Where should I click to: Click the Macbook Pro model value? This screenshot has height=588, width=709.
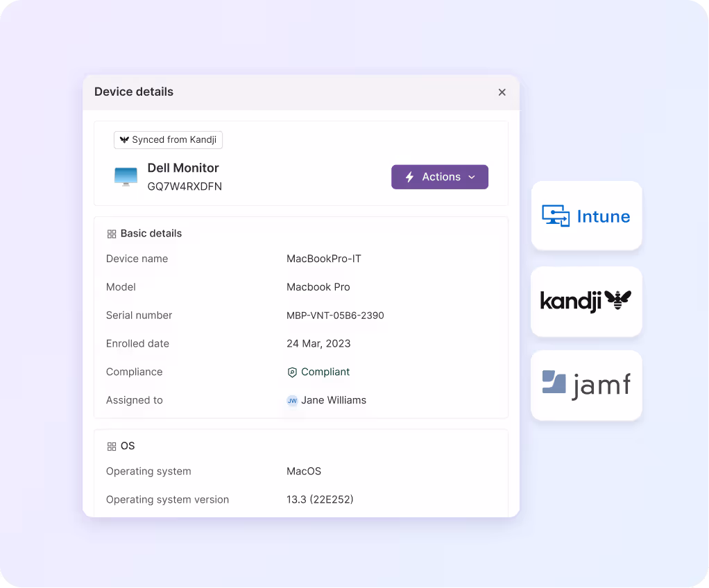tap(318, 287)
